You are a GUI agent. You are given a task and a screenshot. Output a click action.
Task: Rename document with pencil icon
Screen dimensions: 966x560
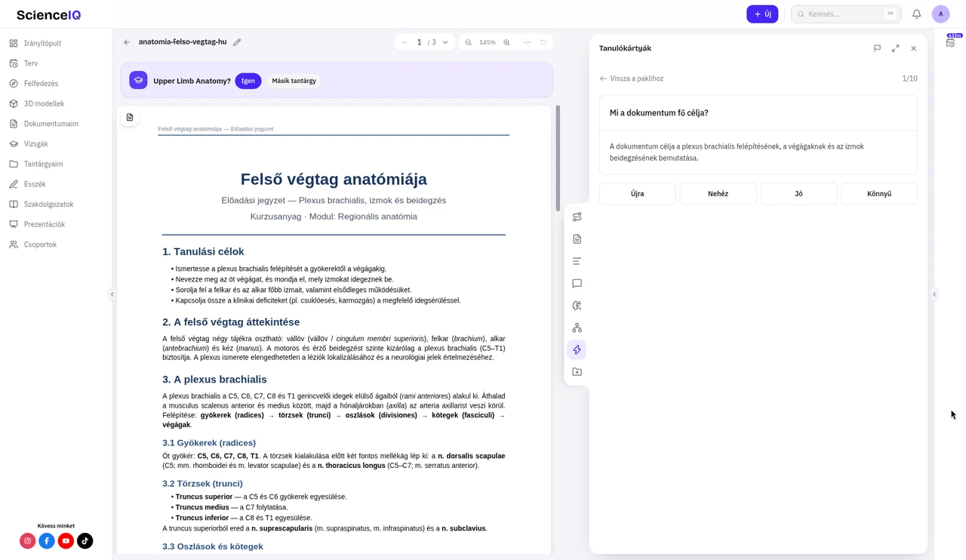click(237, 42)
